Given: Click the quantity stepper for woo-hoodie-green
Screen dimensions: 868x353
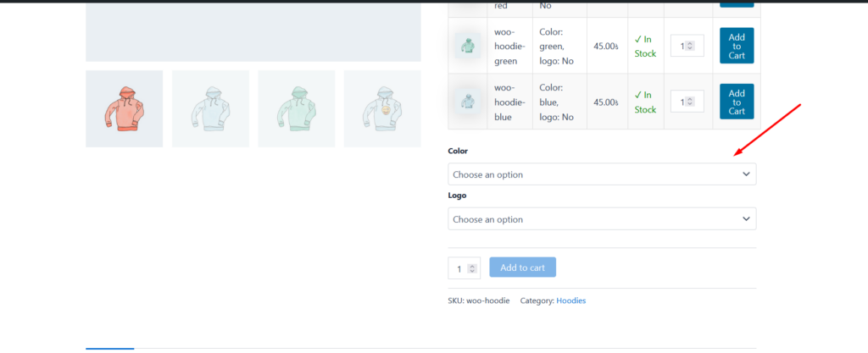Looking at the screenshot, I should coord(690,46).
